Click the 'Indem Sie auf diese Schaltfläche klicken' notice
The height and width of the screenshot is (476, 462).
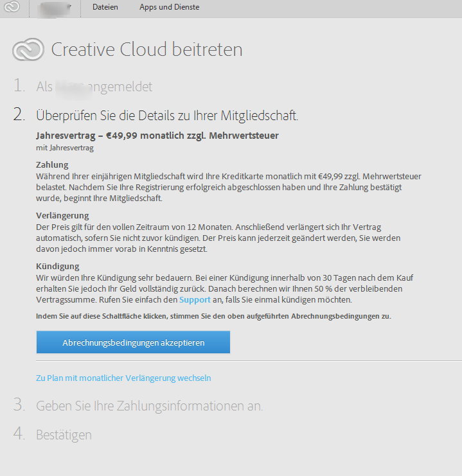pos(213,316)
